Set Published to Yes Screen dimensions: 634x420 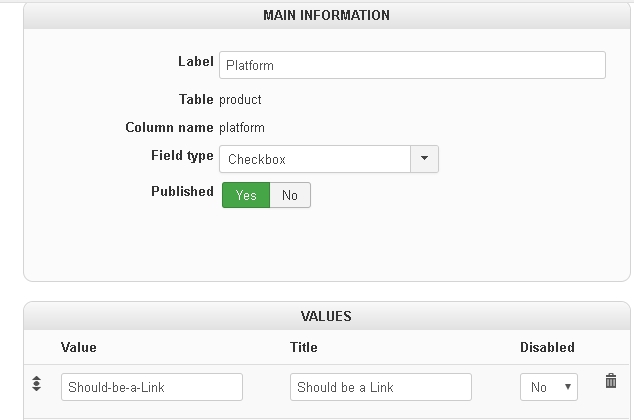tap(246, 195)
